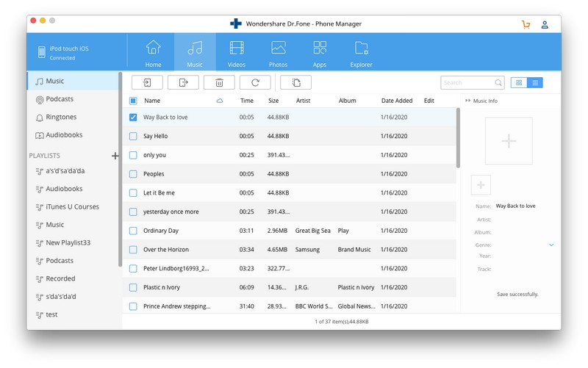Switch to grid view icon

(519, 82)
